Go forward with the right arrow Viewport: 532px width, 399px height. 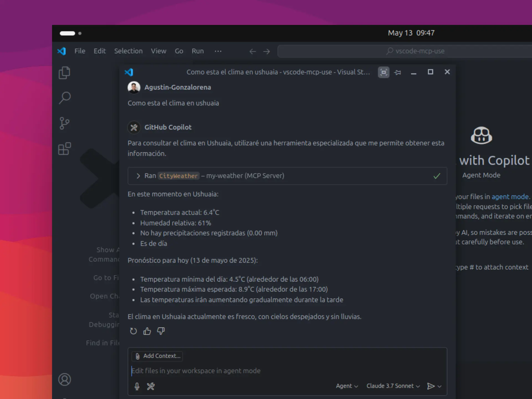click(267, 51)
